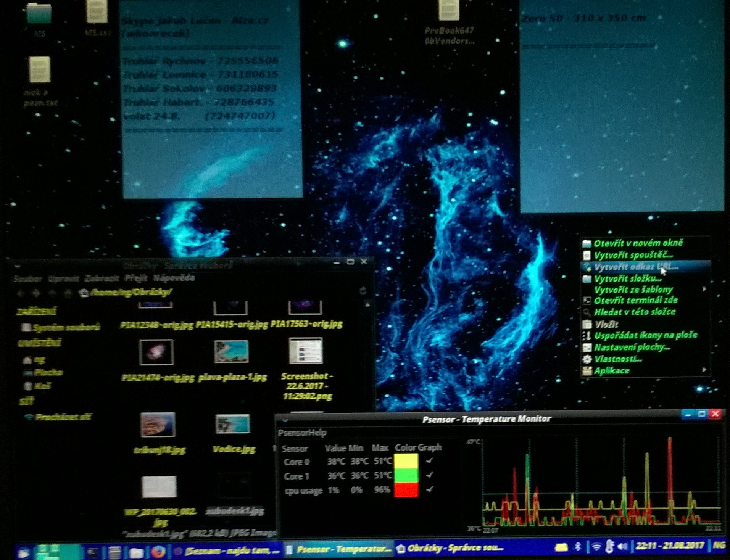Click the Obrázky file manager taskbar button
The image size is (730, 560).
tap(450, 549)
